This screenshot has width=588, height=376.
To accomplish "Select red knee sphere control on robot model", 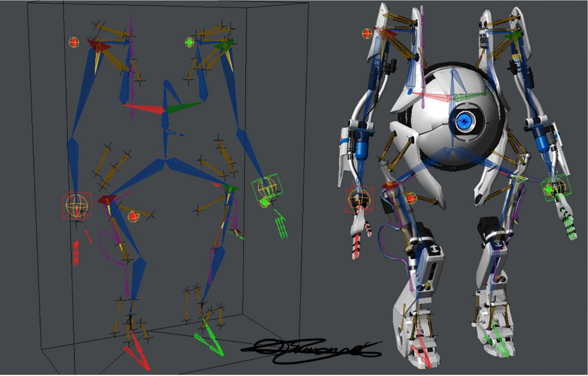I will pos(411,199).
